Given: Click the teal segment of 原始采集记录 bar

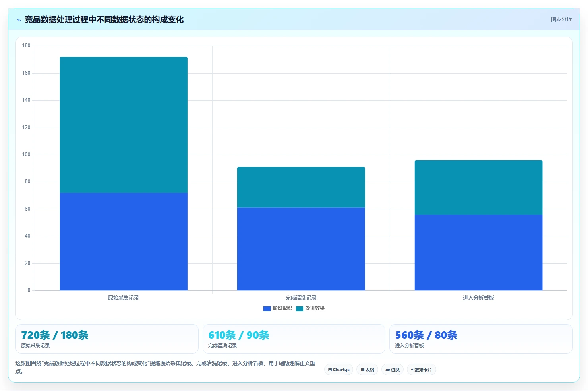Looking at the screenshot, I should [x=124, y=125].
